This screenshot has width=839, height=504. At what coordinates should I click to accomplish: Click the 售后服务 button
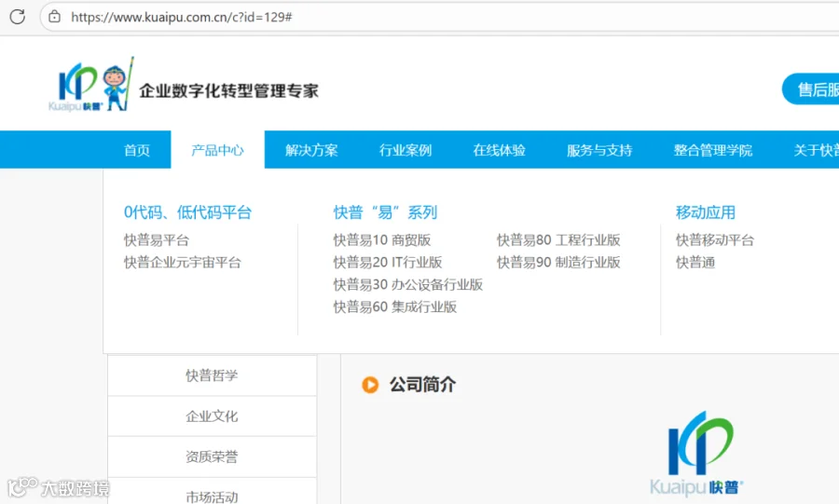(x=811, y=89)
